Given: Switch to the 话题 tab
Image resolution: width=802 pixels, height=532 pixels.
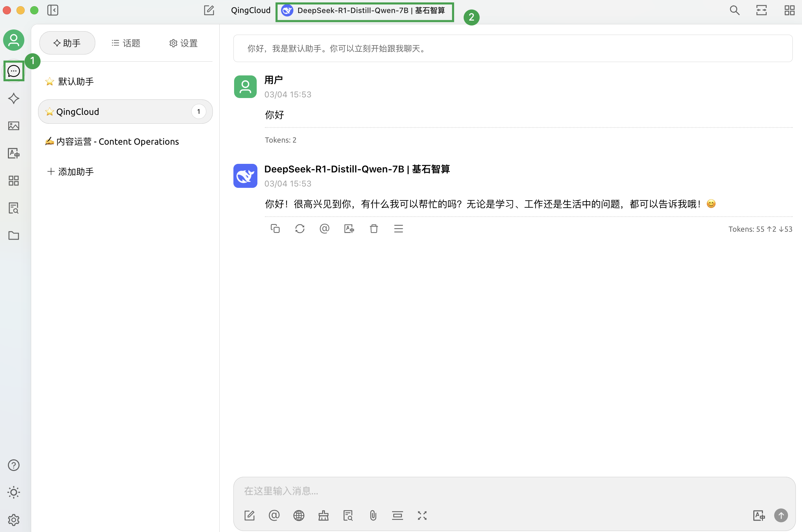Looking at the screenshot, I should click(x=126, y=43).
